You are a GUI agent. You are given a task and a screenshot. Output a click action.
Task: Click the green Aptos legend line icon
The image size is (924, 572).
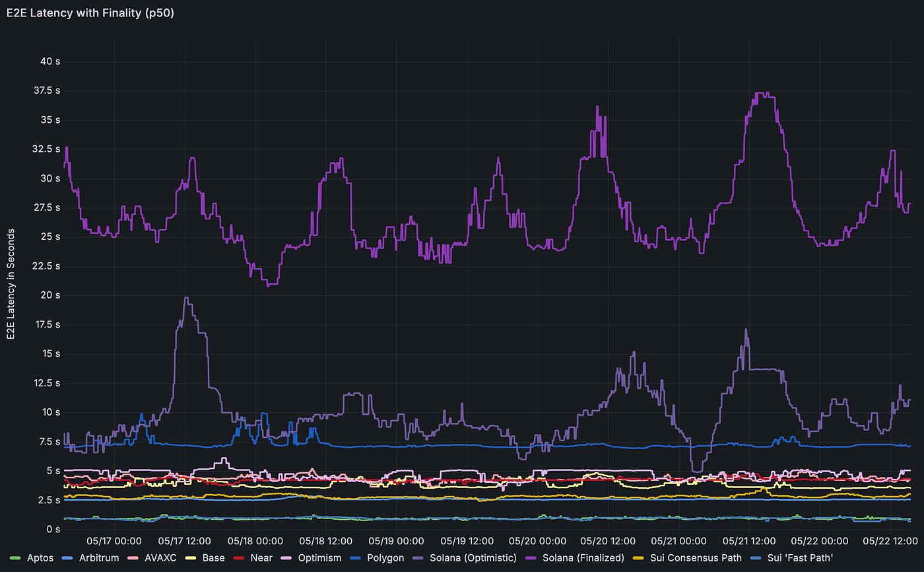(16, 558)
